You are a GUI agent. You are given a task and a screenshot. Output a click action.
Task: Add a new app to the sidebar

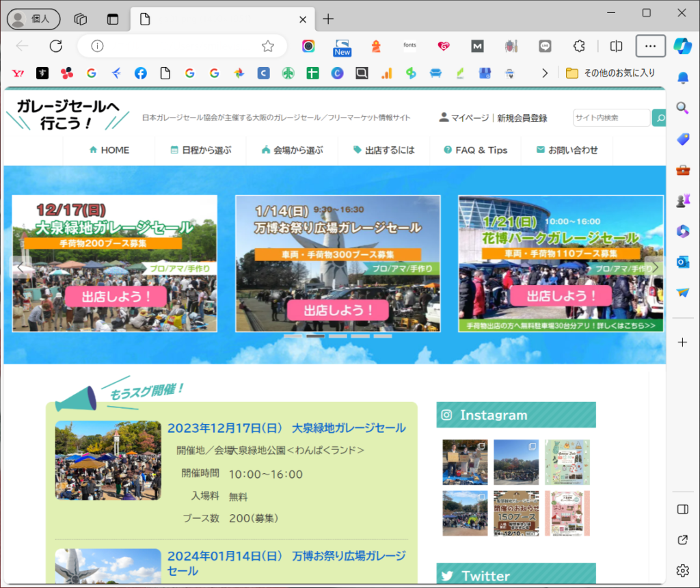coord(683,343)
